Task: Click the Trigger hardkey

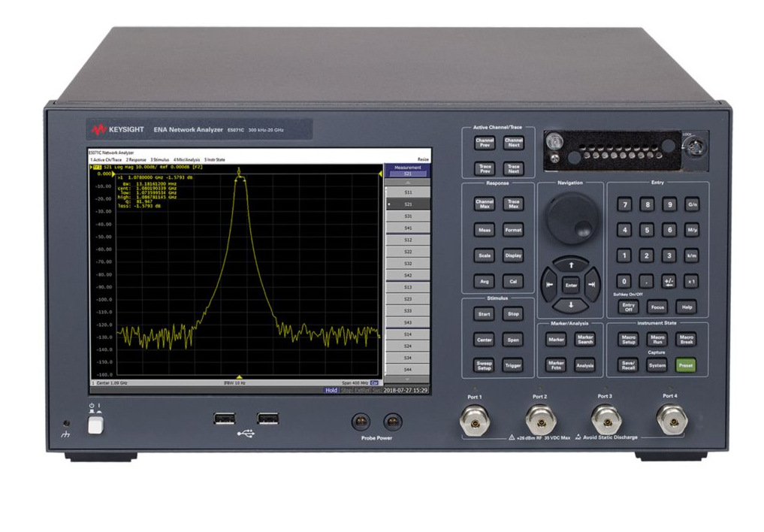Action: (x=513, y=365)
